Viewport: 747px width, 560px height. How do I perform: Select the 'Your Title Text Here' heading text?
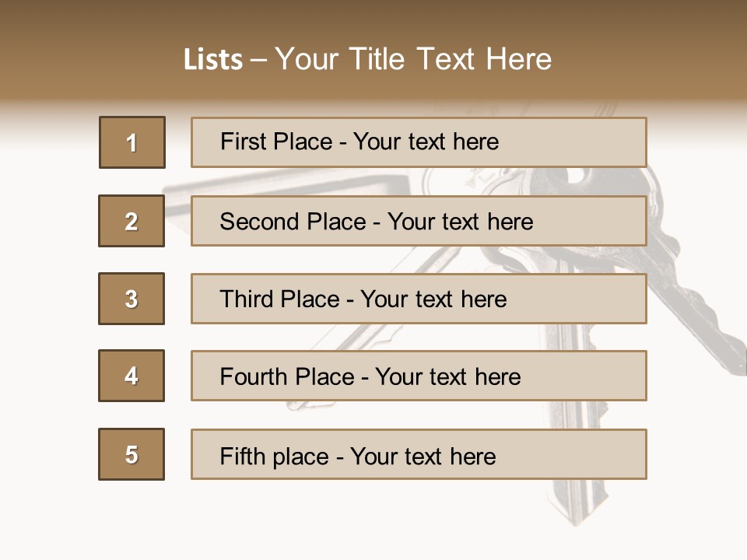pos(412,59)
